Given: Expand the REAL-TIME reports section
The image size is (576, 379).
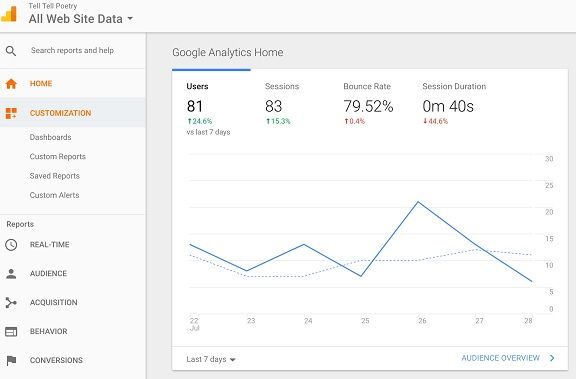Looking at the screenshot, I should pyautogui.click(x=50, y=245).
